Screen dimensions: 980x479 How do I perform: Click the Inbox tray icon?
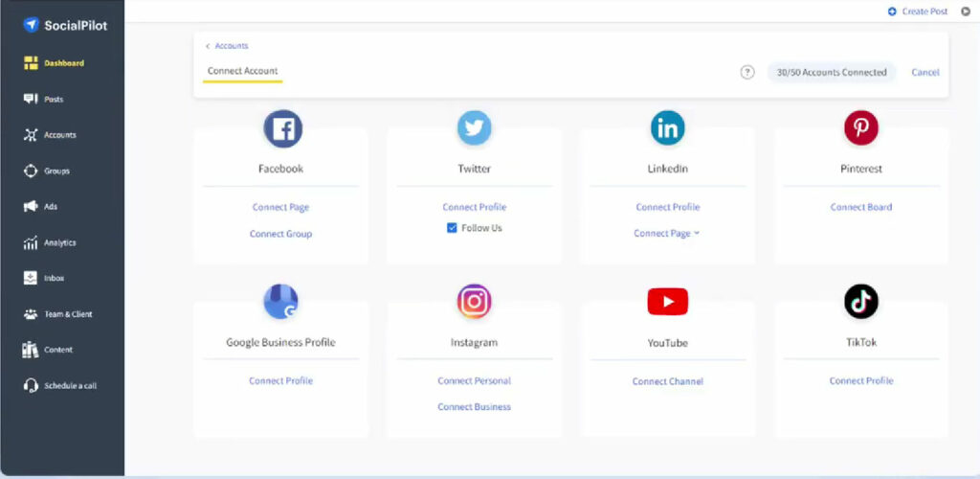(31, 278)
